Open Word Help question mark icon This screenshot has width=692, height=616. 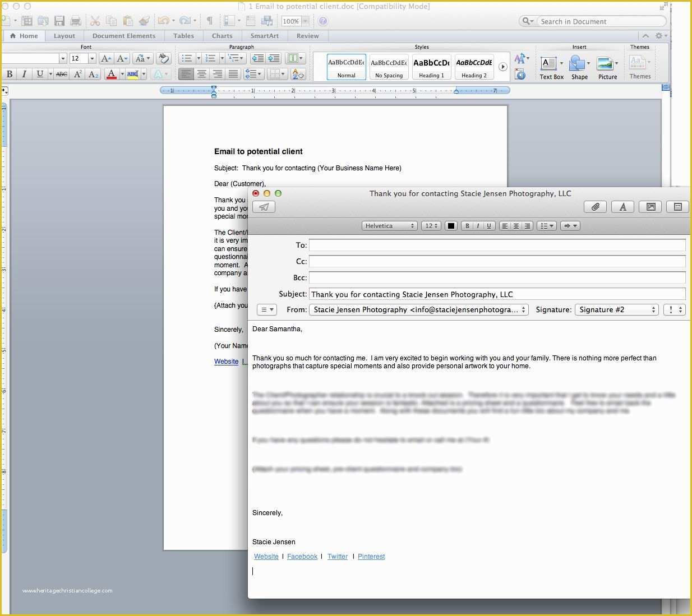point(323,21)
